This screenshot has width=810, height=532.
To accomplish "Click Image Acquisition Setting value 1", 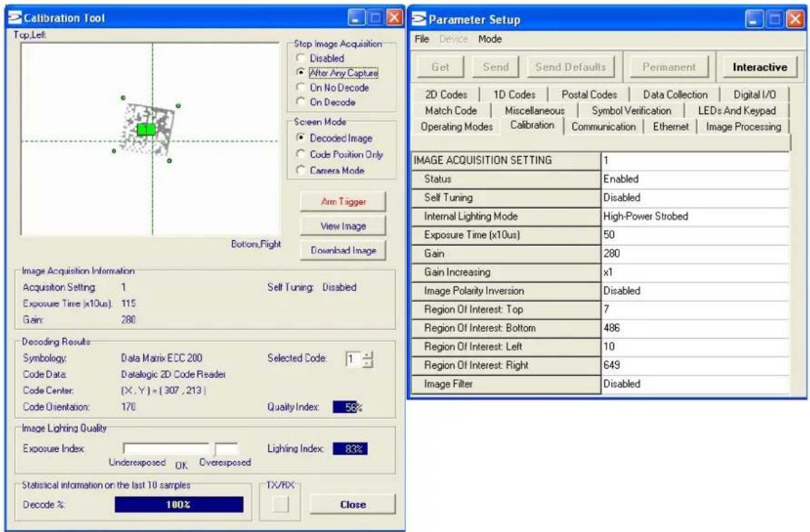I will click(695, 160).
